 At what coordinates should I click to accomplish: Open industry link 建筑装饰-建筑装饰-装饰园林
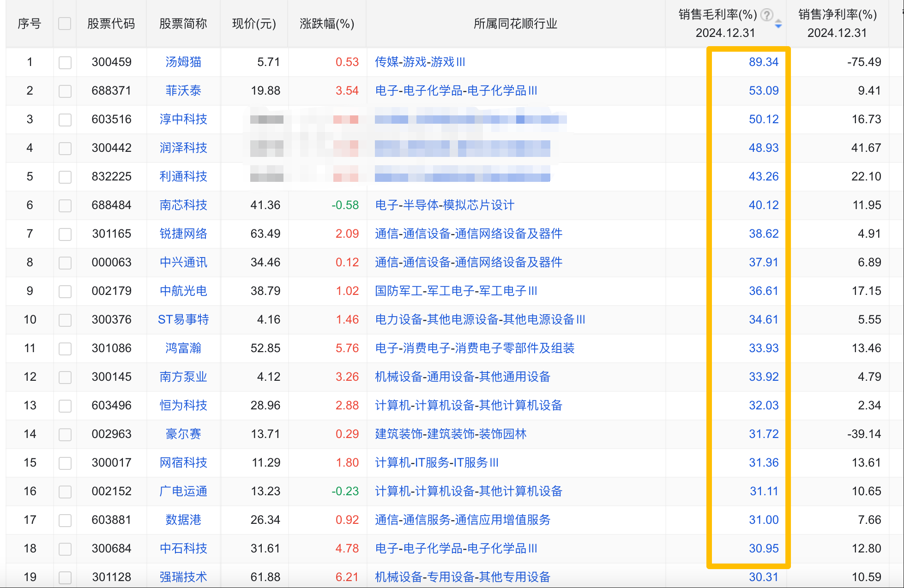pyautogui.click(x=451, y=434)
